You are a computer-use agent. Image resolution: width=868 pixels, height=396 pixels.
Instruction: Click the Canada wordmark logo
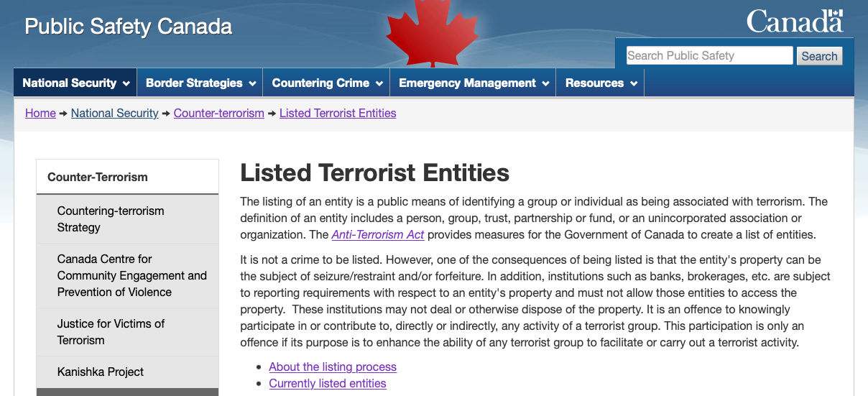tap(795, 21)
